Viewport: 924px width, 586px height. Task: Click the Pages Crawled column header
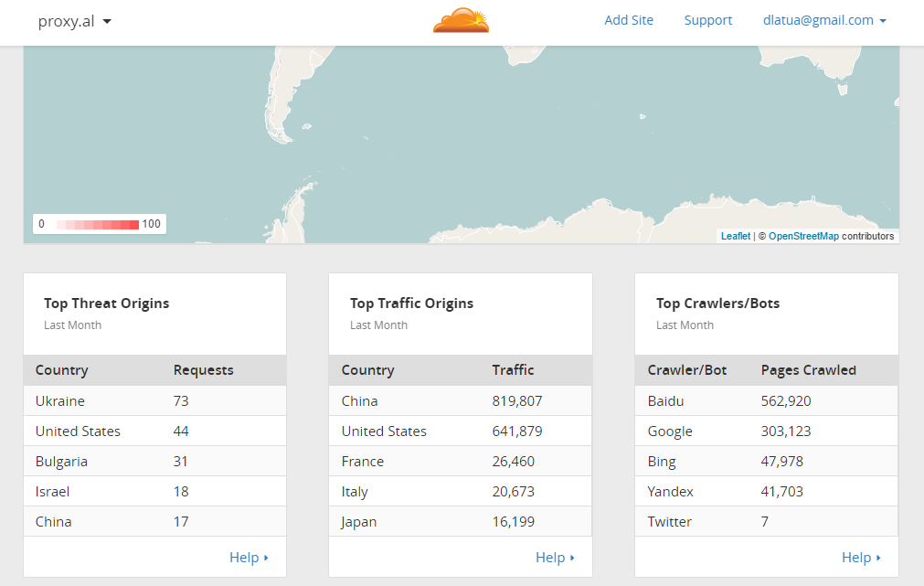tap(808, 370)
